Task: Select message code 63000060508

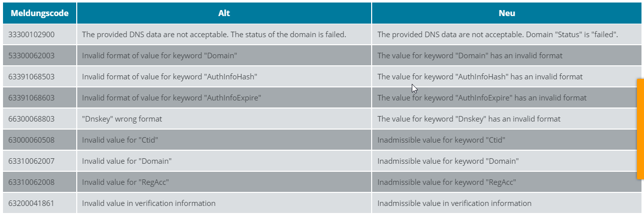Action: point(32,140)
